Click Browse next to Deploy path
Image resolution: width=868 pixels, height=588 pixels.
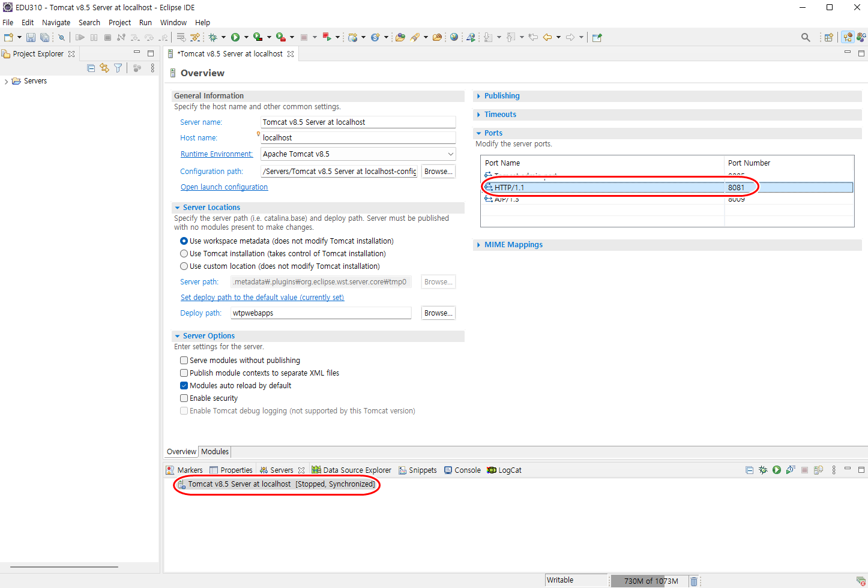click(x=438, y=313)
